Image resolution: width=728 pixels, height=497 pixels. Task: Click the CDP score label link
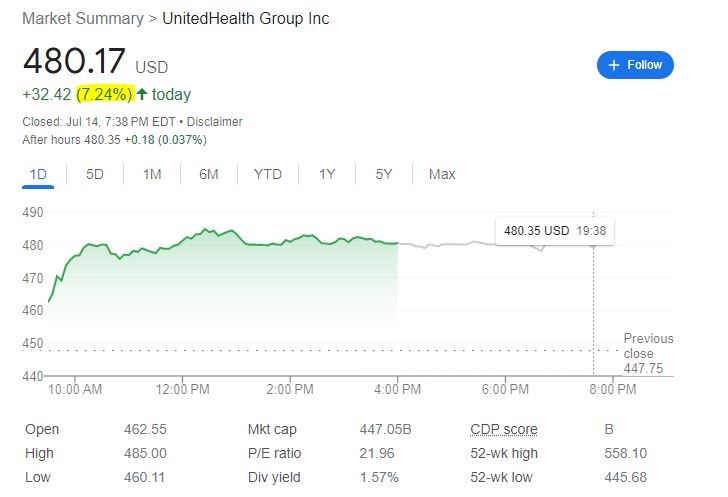click(x=504, y=429)
